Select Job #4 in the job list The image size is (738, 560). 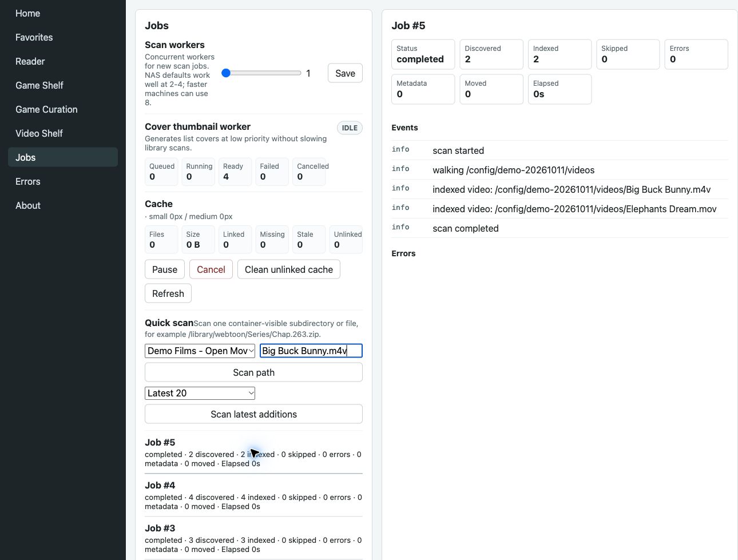click(x=253, y=495)
